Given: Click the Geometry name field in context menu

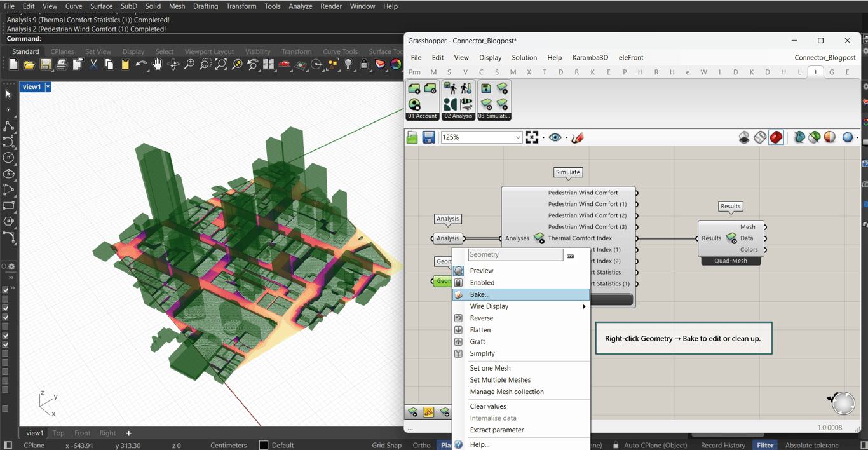Looking at the screenshot, I should click(515, 255).
